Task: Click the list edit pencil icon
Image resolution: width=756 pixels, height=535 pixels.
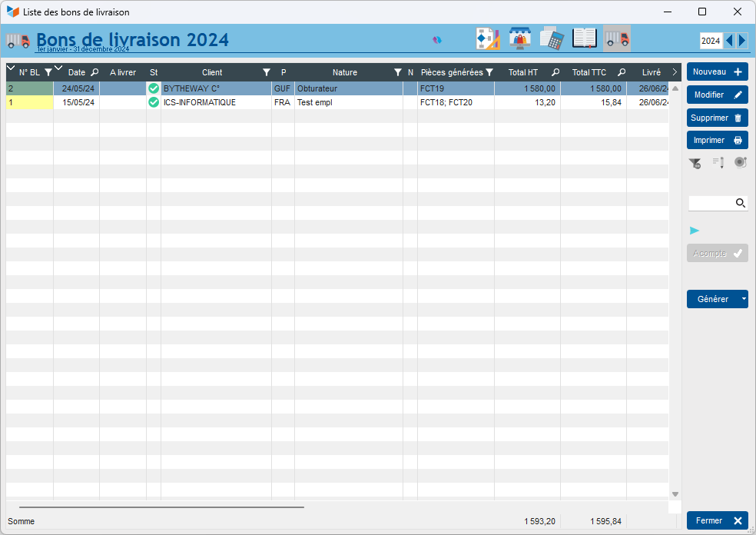Action: pos(718,162)
